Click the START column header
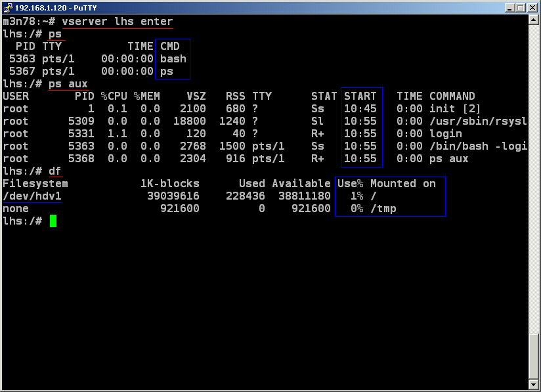The height and width of the screenshot is (392, 541). 360,96
